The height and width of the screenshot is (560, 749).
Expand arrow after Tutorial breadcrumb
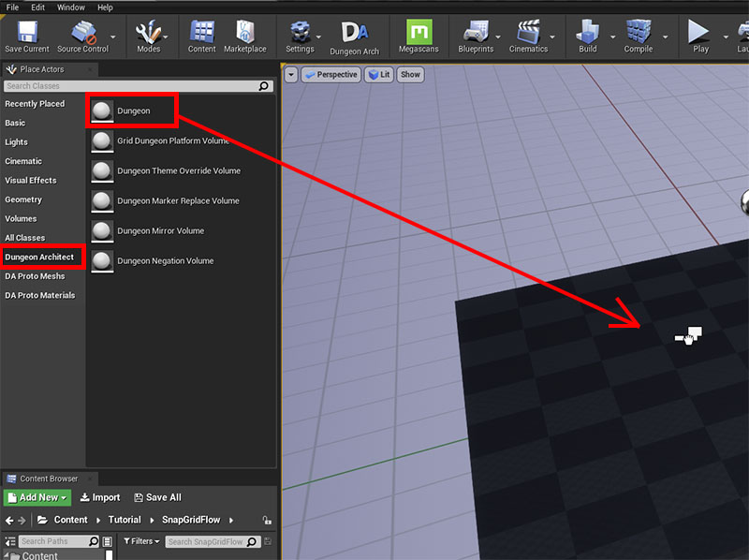(152, 521)
